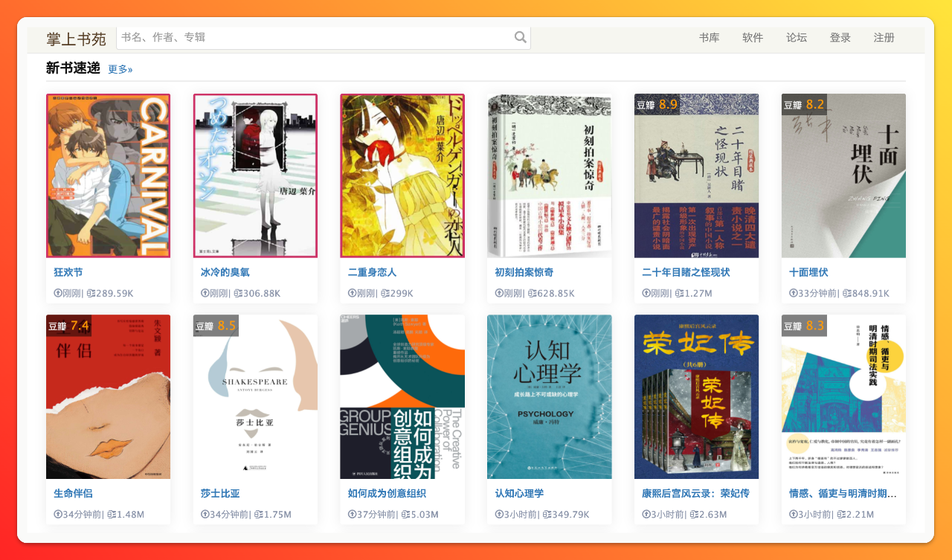Click the file-size icon under 如何成为创意组织
This screenshot has height=560, width=952.
405,515
